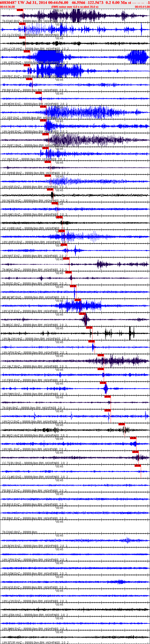Click event ID 60830487 in the title
This screenshot has width=150, height=644.
[x=9, y=3]
